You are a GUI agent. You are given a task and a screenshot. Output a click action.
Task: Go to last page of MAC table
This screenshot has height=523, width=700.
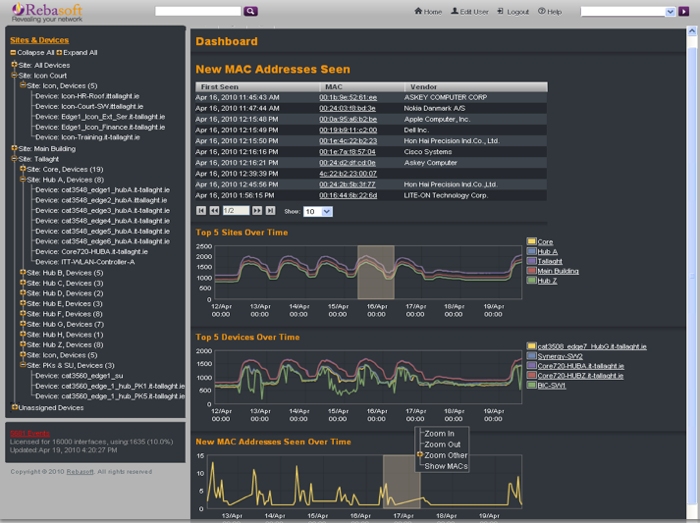270,211
